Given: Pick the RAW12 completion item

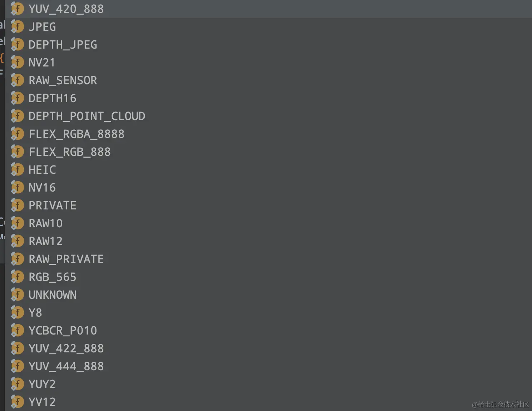Looking at the screenshot, I should (45, 241).
